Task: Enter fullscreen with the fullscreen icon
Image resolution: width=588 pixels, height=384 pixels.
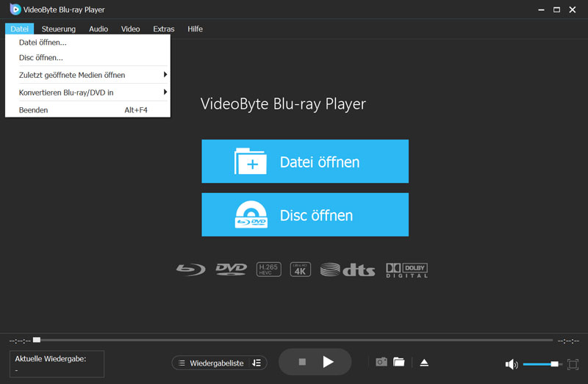Action: (x=573, y=364)
